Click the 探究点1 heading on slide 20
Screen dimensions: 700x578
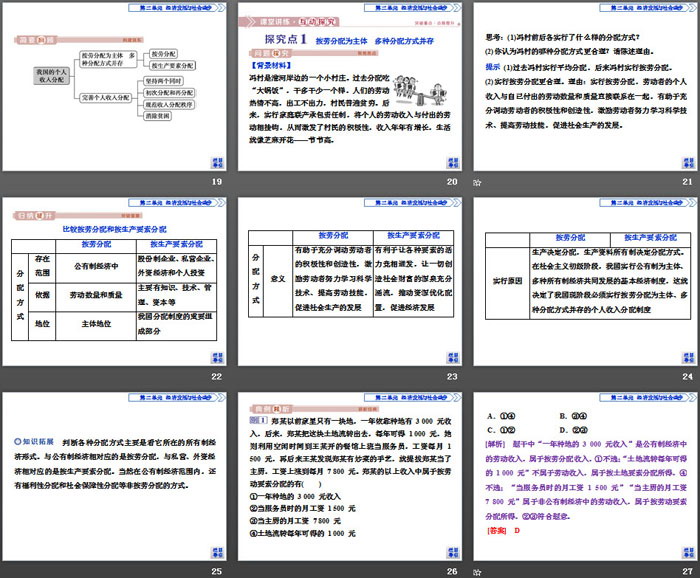point(285,39)
